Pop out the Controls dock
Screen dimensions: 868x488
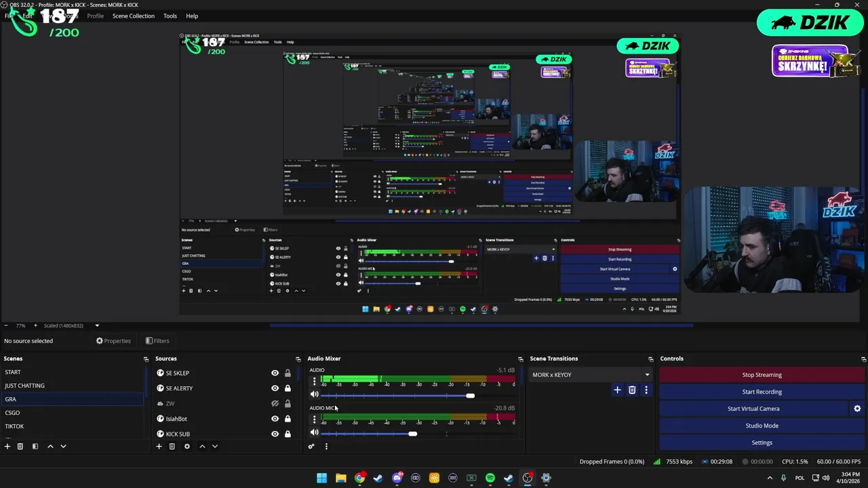point(863,359)
